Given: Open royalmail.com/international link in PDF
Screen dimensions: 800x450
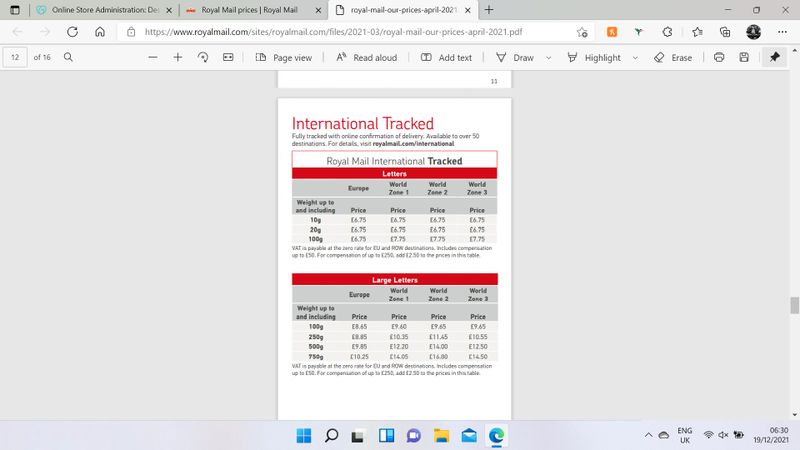Looking at the screenshot, I should pyautogui.click(x=413, y=144).
